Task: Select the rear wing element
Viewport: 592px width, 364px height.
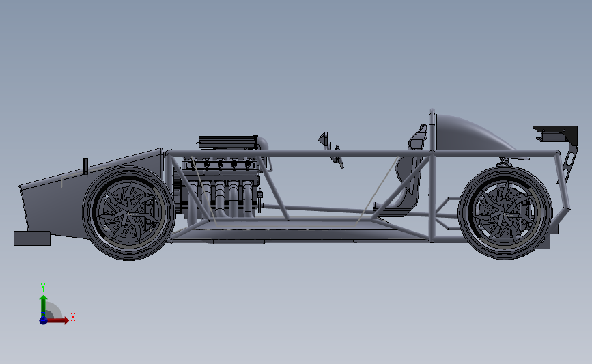Action: (555, 134)
